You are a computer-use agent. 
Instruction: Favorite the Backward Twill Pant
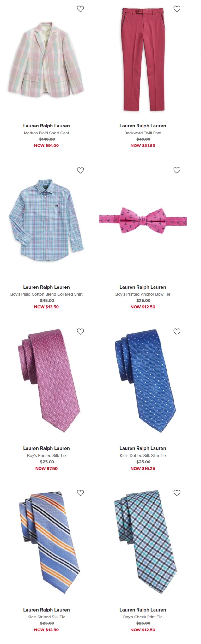pyautogui.click(x=177, y=9)
